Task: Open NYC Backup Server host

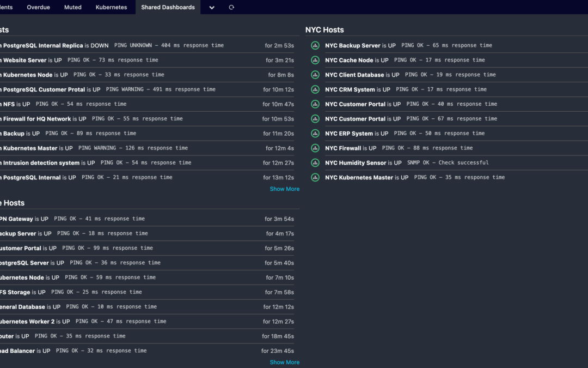Action: [x=352, y=45]
